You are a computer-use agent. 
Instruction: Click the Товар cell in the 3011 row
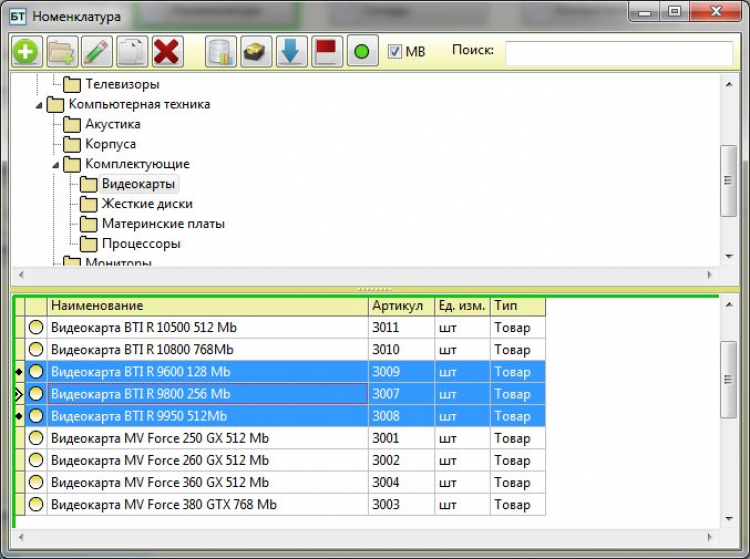518,328
